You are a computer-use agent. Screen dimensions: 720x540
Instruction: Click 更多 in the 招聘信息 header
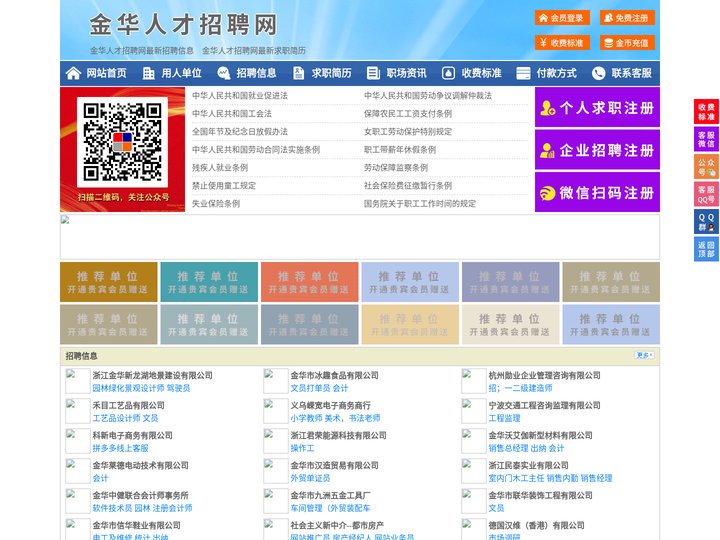(x=644, y=355)
